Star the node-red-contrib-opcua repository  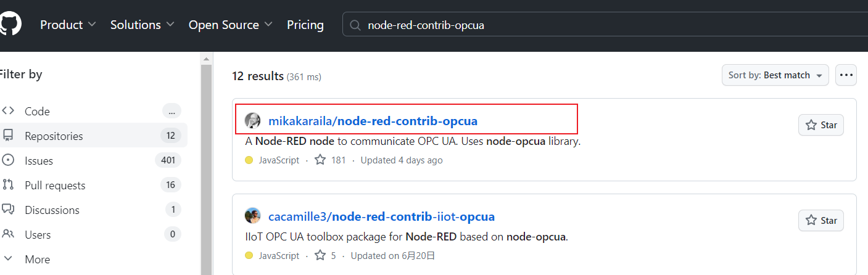click(821, 125)
